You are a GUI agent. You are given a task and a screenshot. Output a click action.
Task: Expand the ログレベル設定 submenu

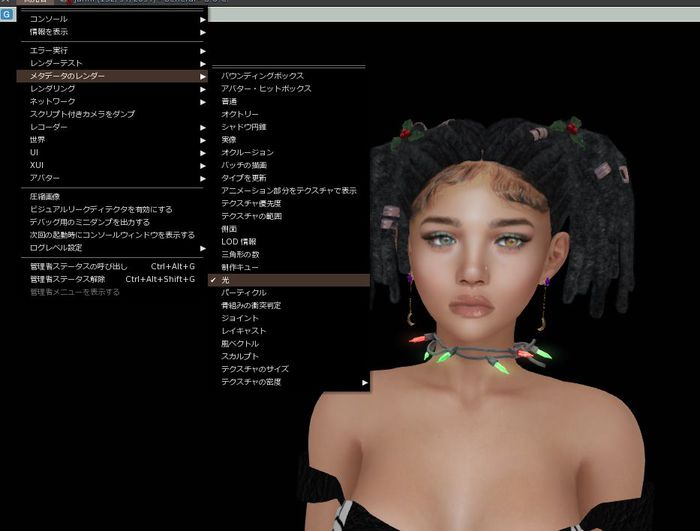(112, 248)
